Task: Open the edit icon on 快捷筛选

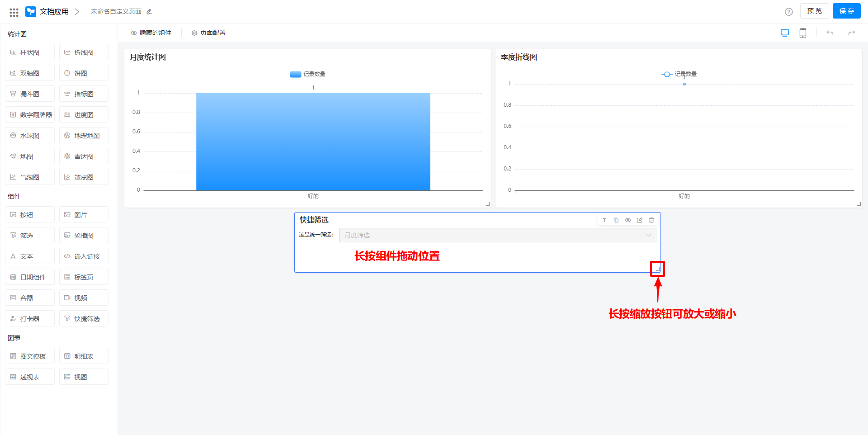Action: pyautogui.click(x=640, y=220)
